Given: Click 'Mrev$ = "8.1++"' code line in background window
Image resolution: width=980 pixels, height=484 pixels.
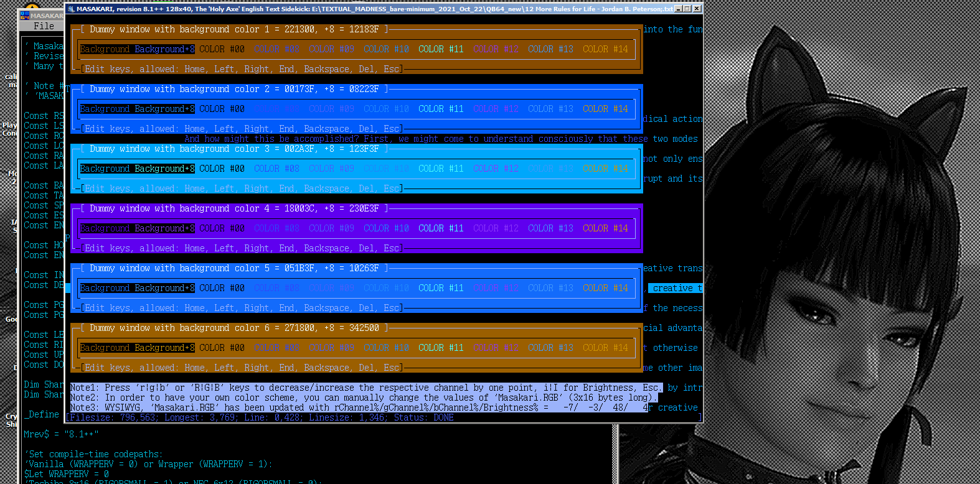Looking at the screenshot, I should tap(61, 434).
